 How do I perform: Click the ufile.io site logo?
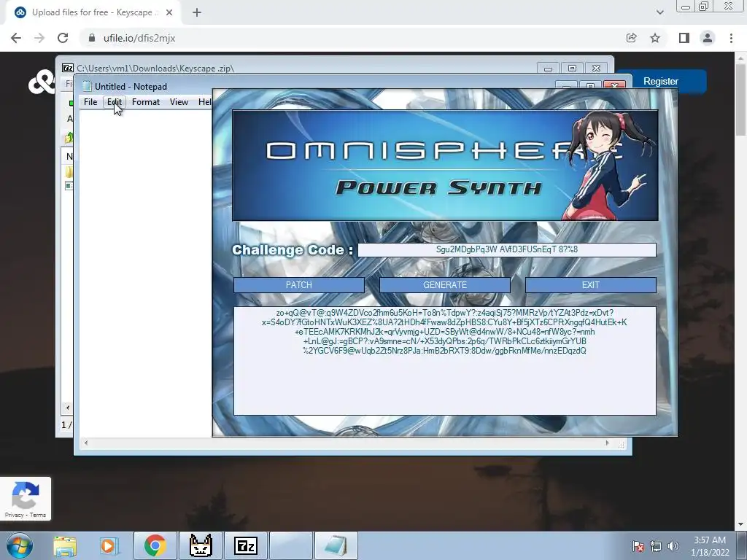point(42,83)
